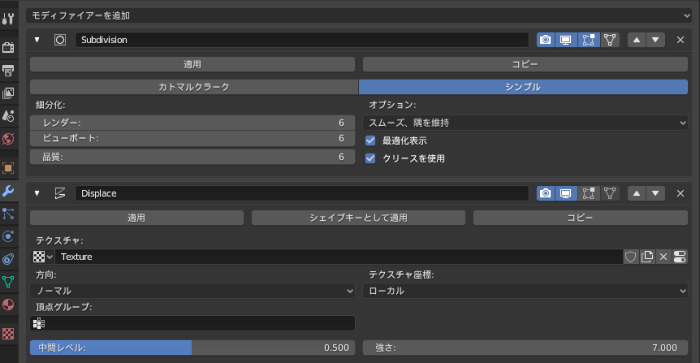Open the テクスチャ座標 ローカル dropdown
Screen dimensions: 700x363
[525, 291]
